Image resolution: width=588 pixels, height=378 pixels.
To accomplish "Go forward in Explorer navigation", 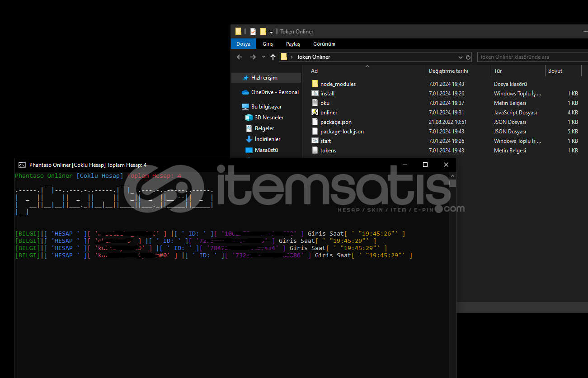I will (x=253, y=57).
